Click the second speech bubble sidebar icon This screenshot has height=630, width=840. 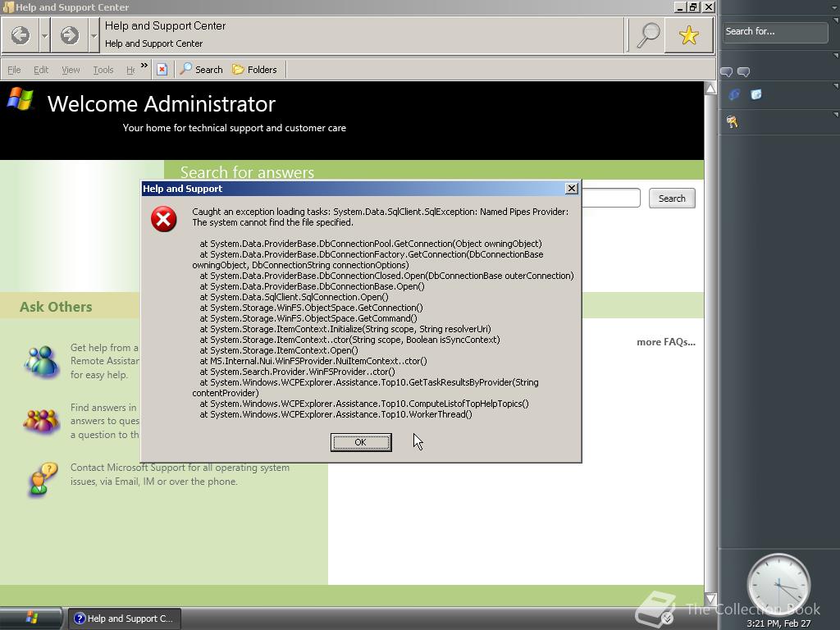(x=743, y=72)
